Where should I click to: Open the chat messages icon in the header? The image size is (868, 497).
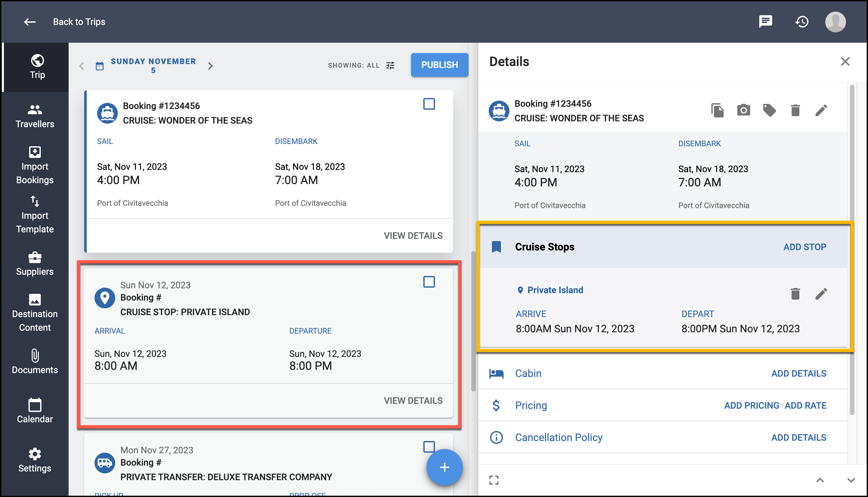pos(766,21)
